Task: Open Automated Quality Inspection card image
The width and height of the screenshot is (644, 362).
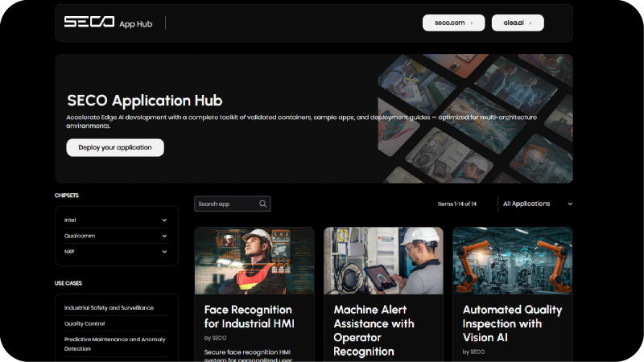Action: [x=512, y=261]
